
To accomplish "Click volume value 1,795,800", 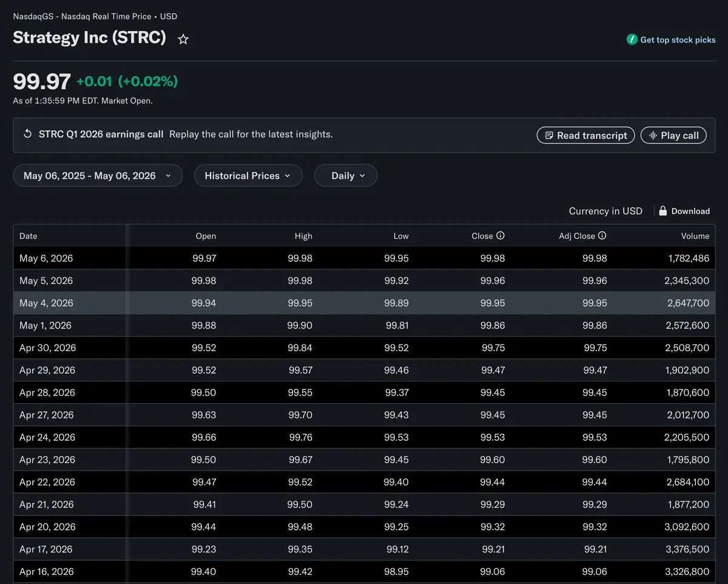I will pyautogui.click(x=687, y=460).
